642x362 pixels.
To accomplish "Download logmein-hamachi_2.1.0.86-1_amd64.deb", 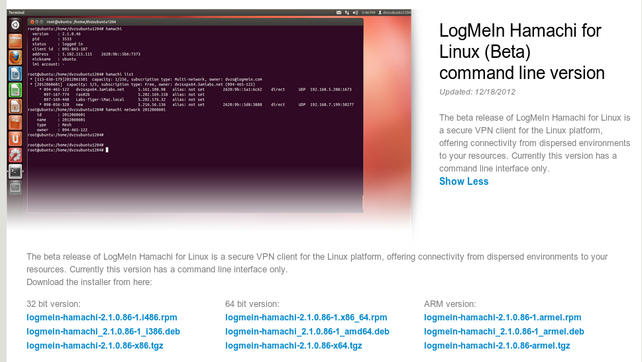I will [307, 331].
